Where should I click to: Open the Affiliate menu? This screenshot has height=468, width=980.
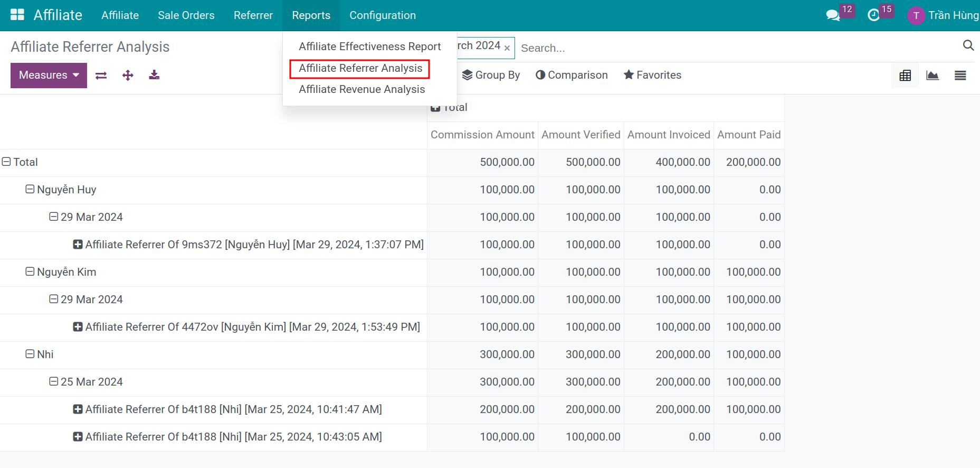(x=120, y=15)
